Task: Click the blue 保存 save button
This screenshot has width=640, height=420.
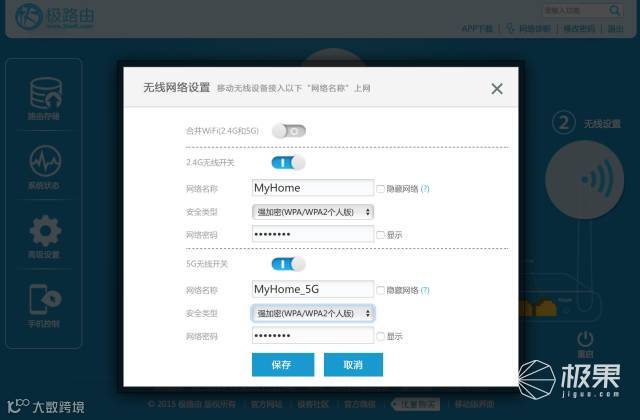Action: [283, 364]
